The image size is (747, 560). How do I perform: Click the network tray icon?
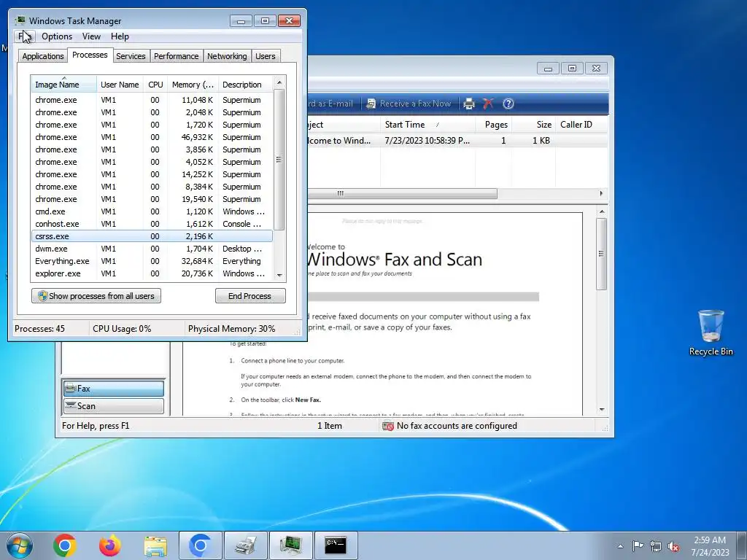click(656, 546)
